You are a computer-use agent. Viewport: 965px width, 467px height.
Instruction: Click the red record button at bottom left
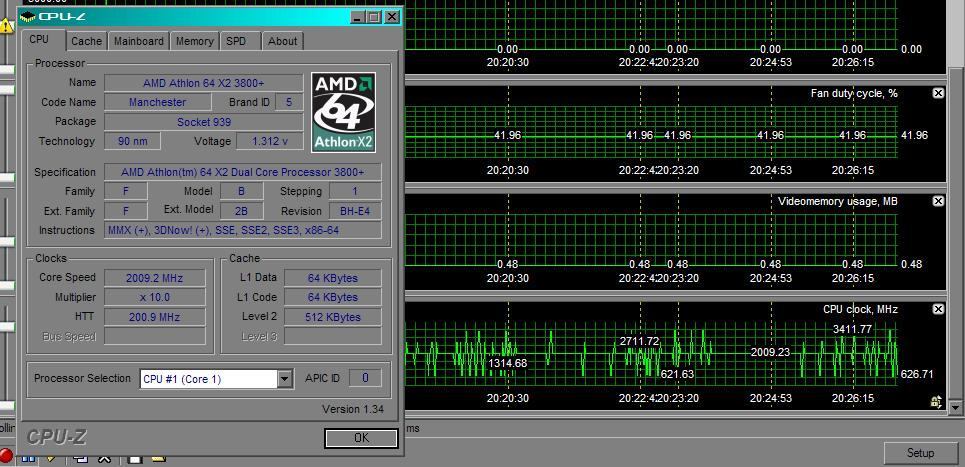pyautogui.click(x=6, y=456)
